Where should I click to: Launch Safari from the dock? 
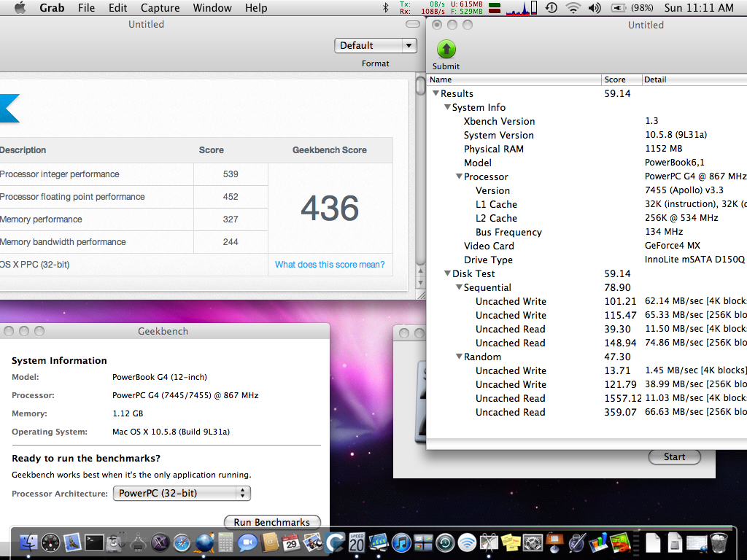coord(182,542)
